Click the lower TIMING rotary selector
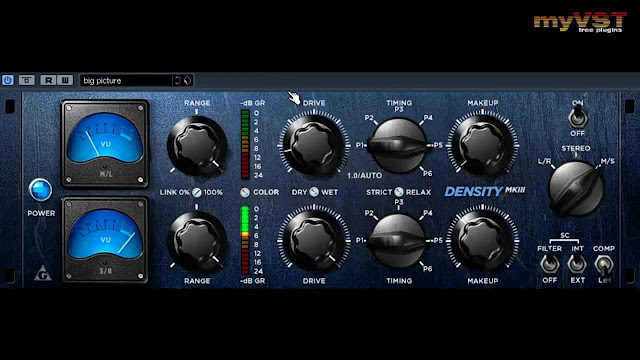The image size is (640, 360). pos(398,241)
